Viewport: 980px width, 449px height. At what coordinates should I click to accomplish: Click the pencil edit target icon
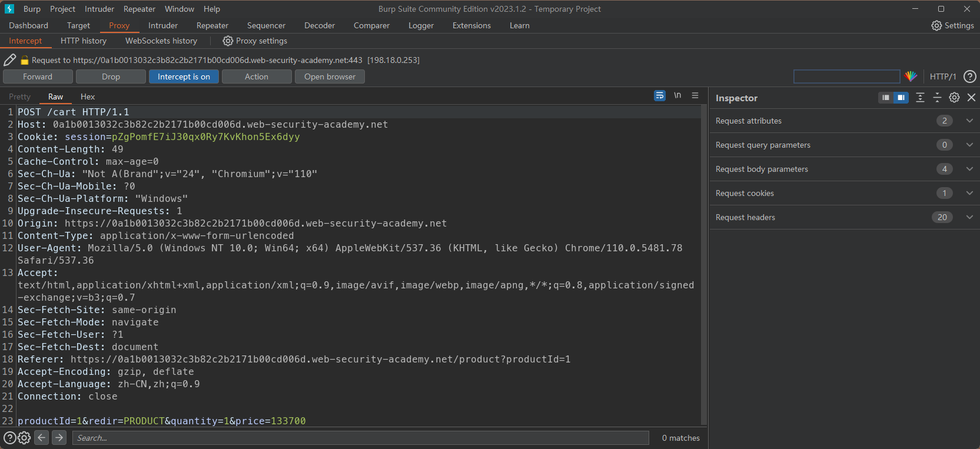click(10, 60)
